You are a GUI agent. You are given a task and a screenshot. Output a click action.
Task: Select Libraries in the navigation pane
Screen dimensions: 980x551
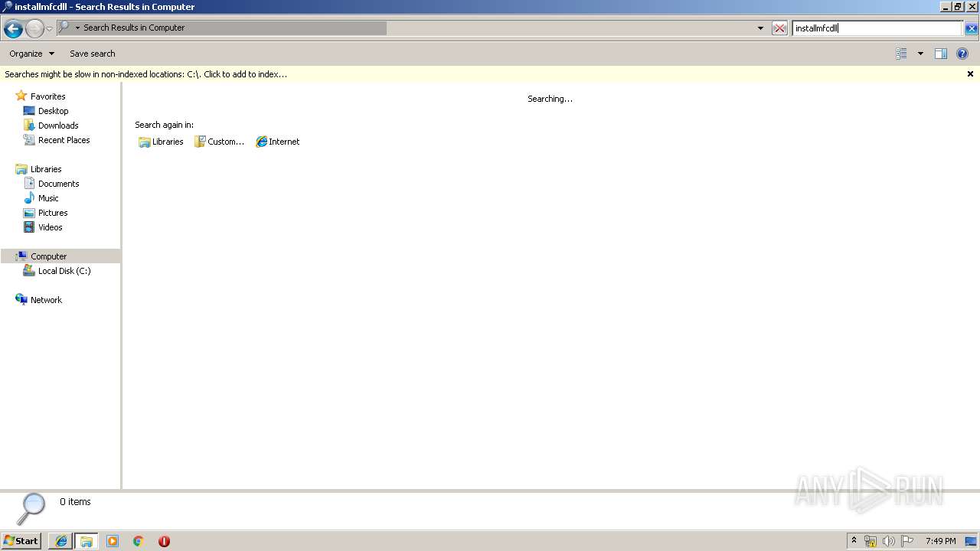point(46,169)
